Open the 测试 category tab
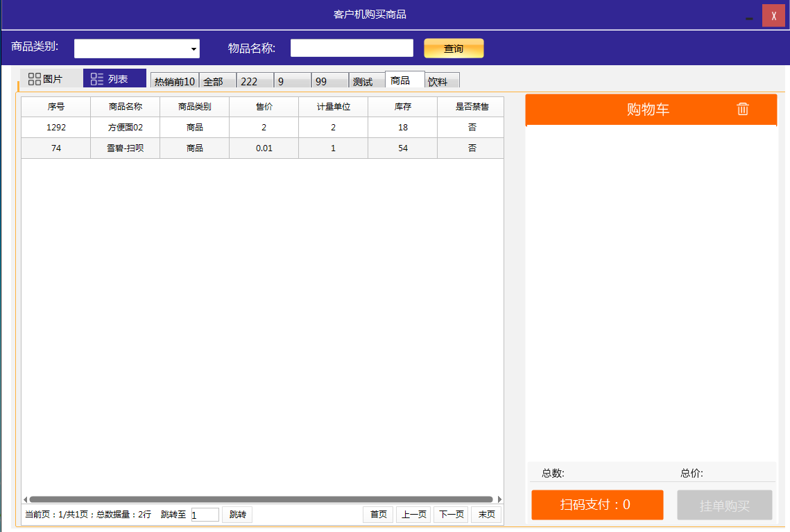 [366, 81]
